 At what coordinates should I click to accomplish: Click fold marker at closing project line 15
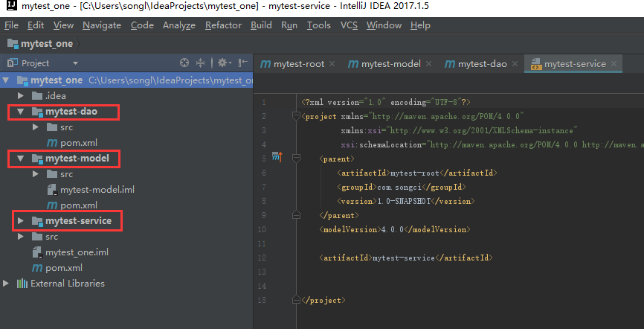296,300
